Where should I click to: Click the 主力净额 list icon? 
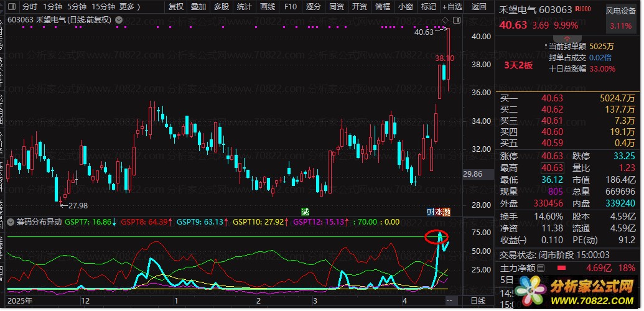coord(541,268)
